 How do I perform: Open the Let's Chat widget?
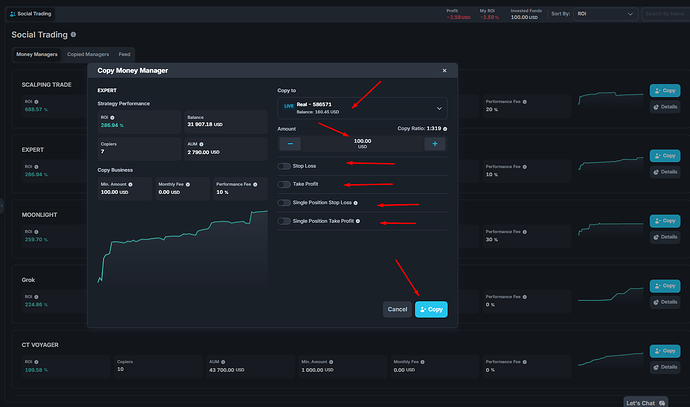point(646,403)
